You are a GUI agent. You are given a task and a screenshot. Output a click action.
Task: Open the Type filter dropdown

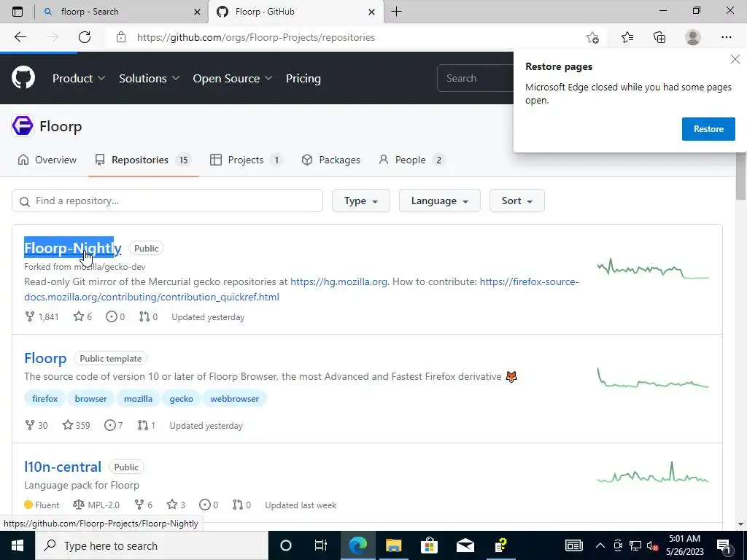[360, 201]
